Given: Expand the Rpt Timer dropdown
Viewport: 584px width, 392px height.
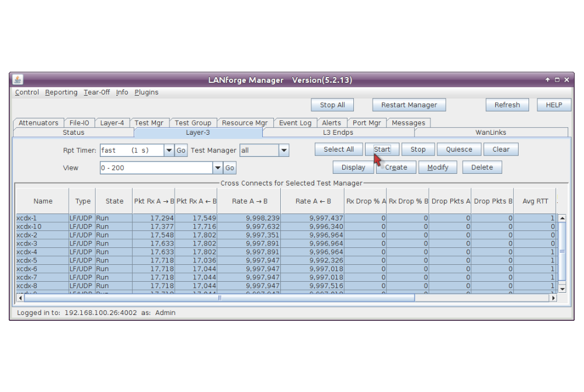Looking at the screenshot, I should coord(169,150).
